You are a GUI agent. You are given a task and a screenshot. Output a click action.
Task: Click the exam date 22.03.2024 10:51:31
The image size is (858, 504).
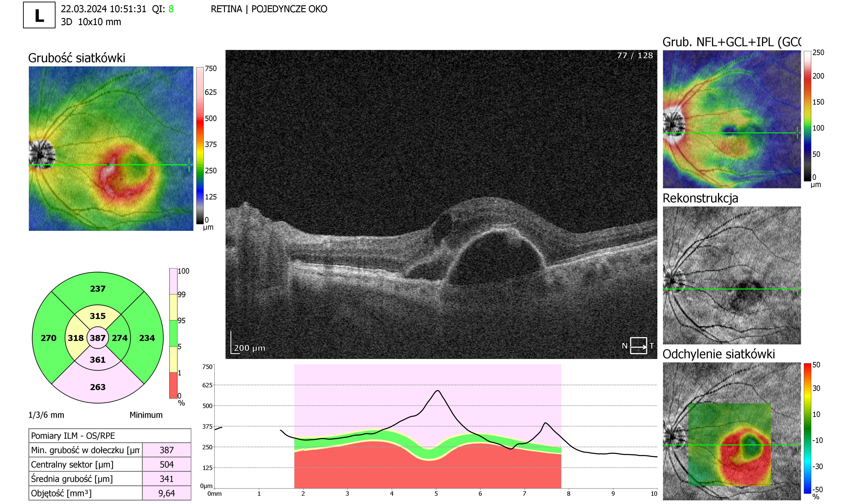[104, 9]
